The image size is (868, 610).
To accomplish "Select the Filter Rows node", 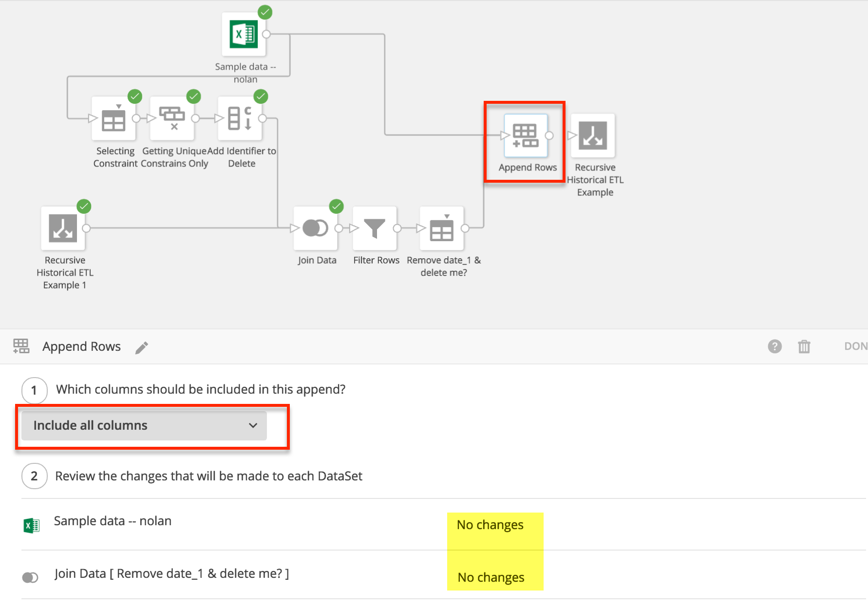I will [x=375, y=228].
